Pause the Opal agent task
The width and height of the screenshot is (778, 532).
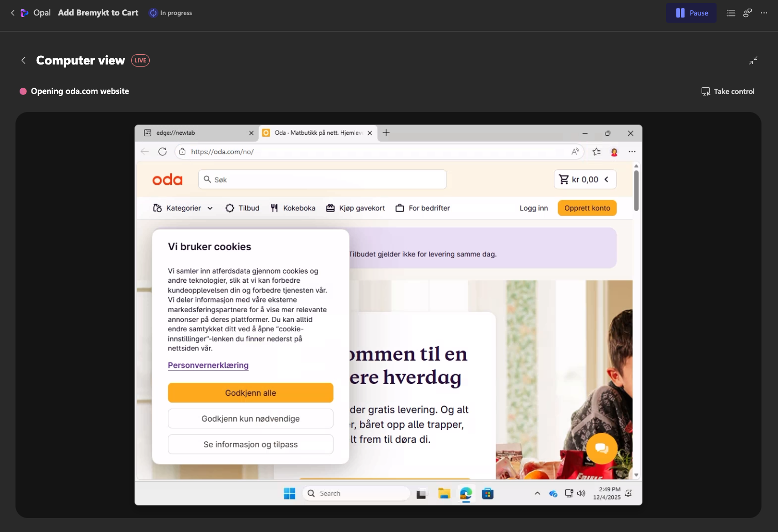tap(691, 13)
